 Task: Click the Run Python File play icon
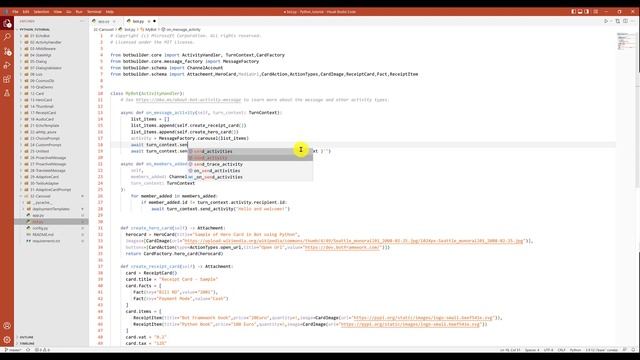coord(606,21)
